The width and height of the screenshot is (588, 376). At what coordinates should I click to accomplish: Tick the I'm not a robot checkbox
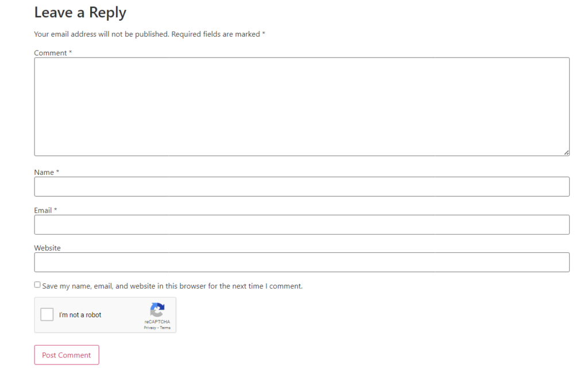click(x=47, y=314)
